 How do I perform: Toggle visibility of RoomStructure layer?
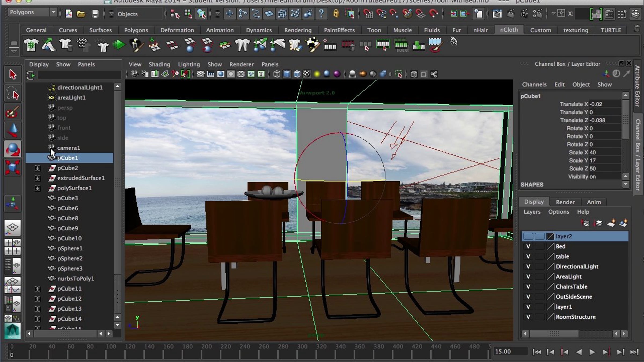(x=528, y=317)
